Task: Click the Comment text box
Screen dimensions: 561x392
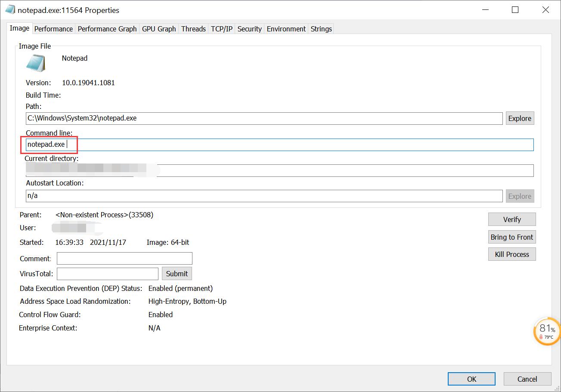Action: (124, 259)
